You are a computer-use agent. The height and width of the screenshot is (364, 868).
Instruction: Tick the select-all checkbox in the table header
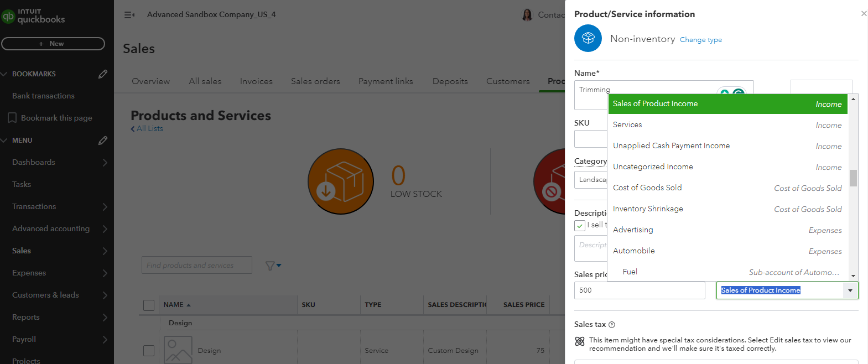pos(149,305)
